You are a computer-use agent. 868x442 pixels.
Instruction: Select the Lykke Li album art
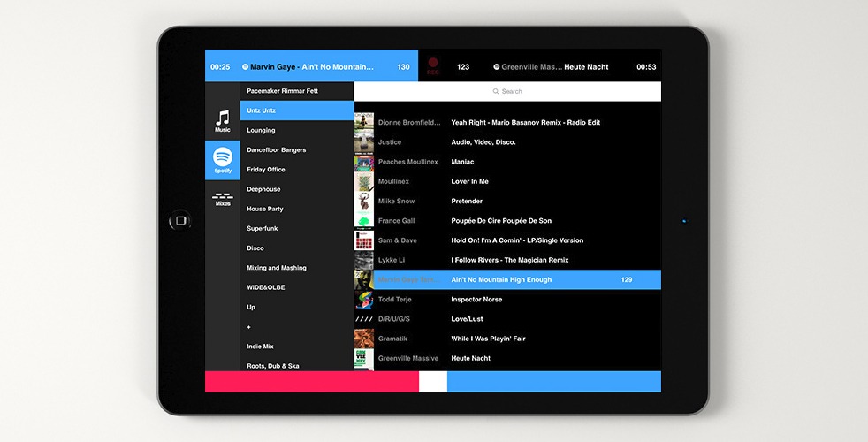click(363, 260)
